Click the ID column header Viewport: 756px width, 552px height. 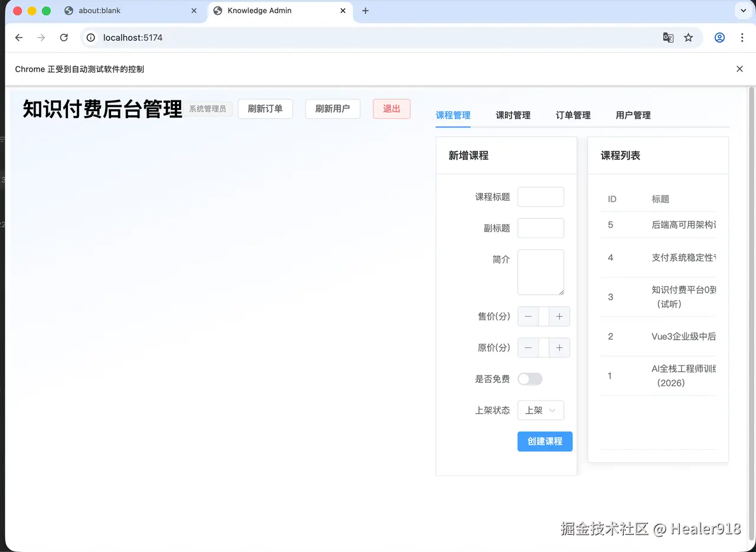coord(612,199)
